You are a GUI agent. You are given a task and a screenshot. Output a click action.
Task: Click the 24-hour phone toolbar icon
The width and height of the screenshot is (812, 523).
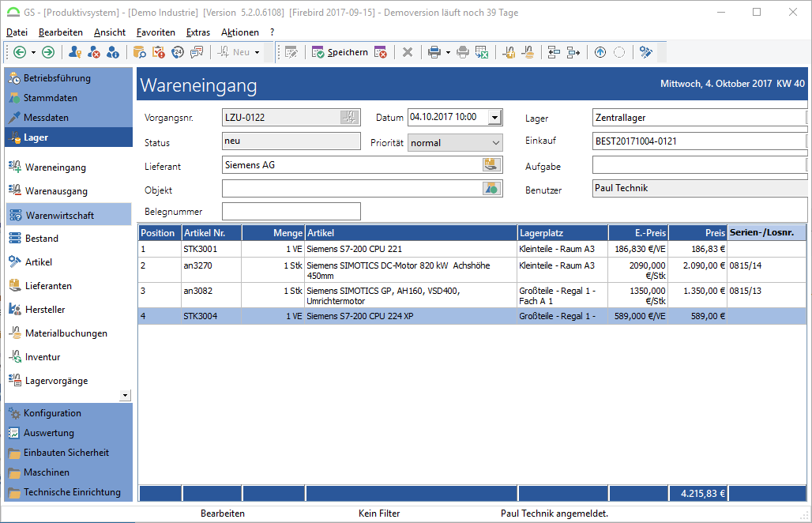point(178,52)
